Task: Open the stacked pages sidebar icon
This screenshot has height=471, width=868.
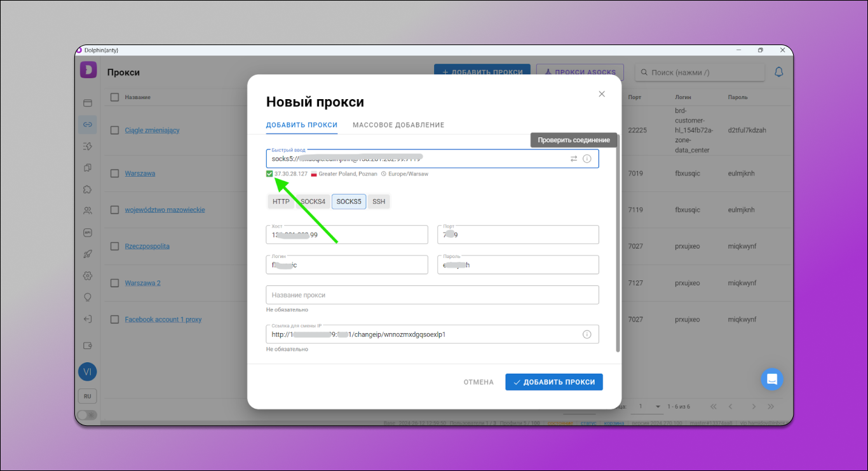Action: pos(88,168)
